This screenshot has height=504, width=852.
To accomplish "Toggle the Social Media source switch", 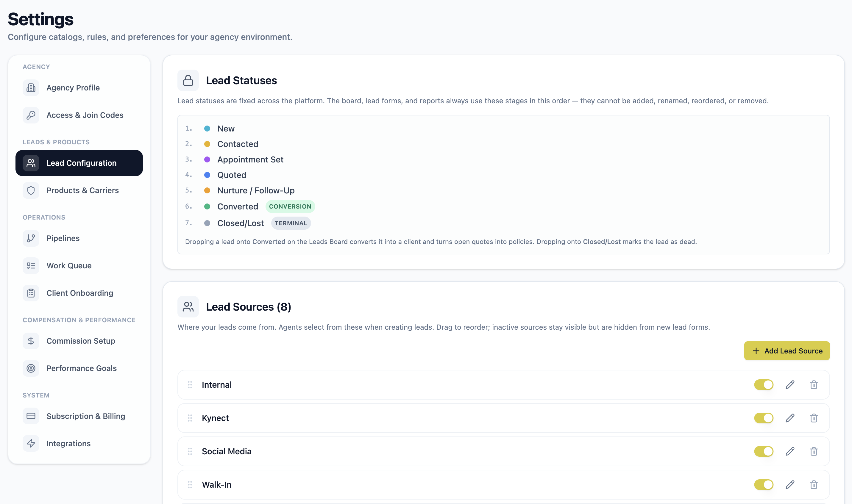I will point(764,451).
